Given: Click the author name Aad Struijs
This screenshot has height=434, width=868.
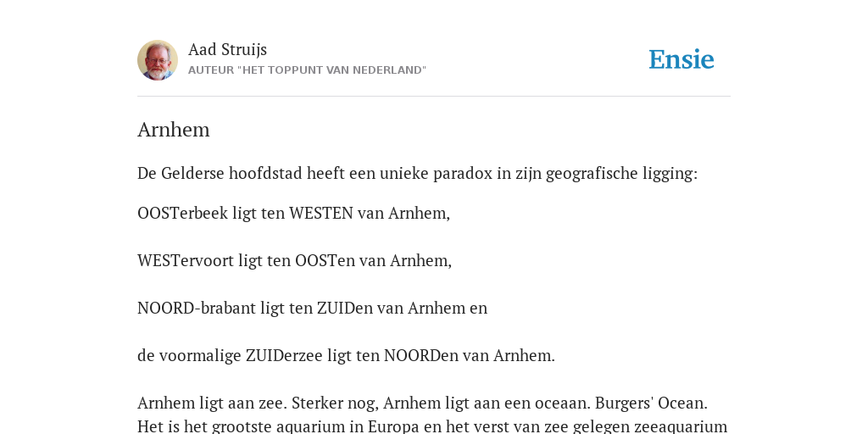Looking at the screenshot, I should pyautogui.click(x=227, y=49).
